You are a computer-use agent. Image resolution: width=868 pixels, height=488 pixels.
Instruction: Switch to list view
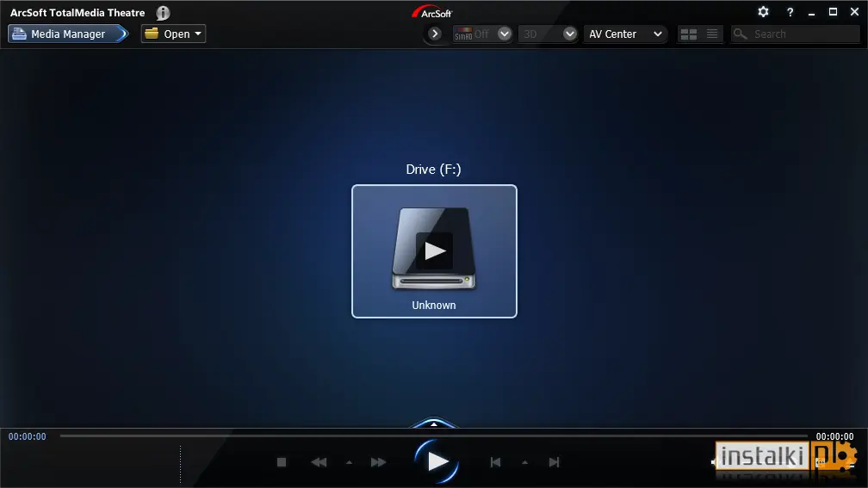click(712, 34)
